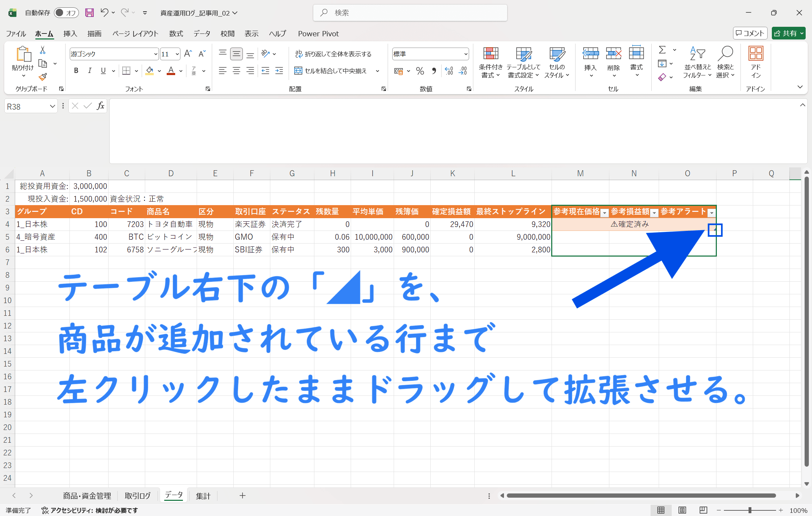Click the Format as Table icon
812x516 pixels.
(523, 54)
